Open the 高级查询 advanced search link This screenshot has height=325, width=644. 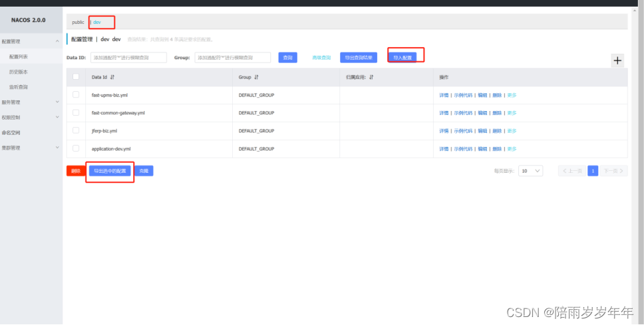321,58
